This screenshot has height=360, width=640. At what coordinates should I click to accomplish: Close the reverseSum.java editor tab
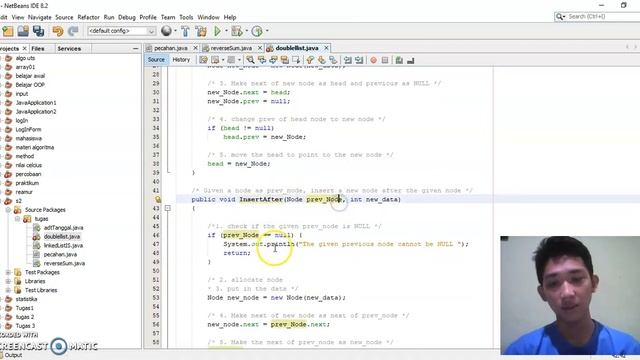tap(260, 48)
